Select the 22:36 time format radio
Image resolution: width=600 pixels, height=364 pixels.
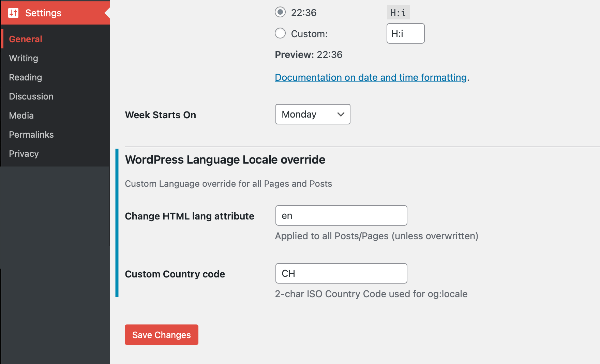280,12
